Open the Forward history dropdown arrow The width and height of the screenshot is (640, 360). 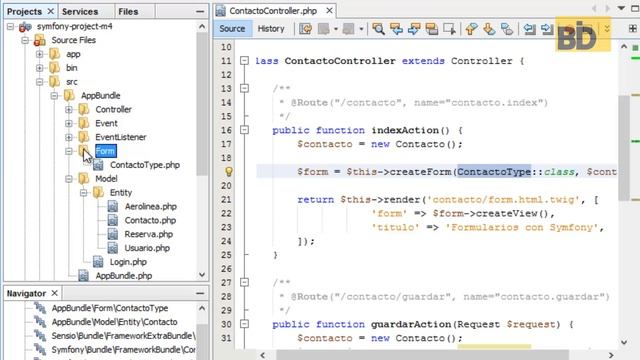pos(361,29)
